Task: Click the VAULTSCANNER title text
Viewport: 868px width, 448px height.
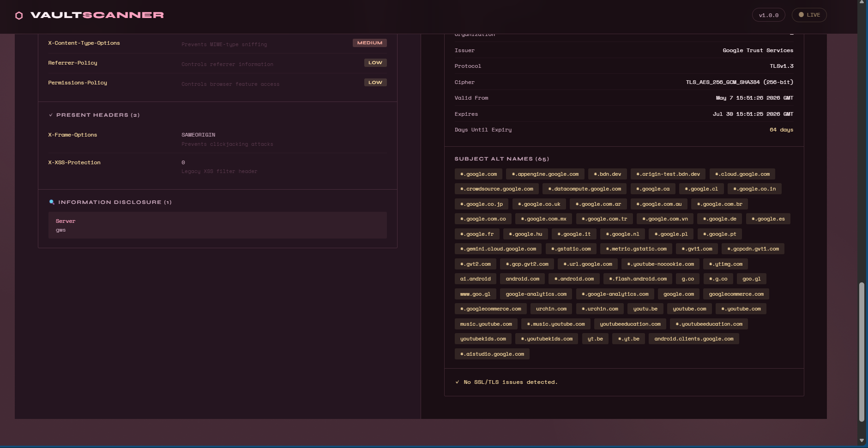Action: point(97,15)
